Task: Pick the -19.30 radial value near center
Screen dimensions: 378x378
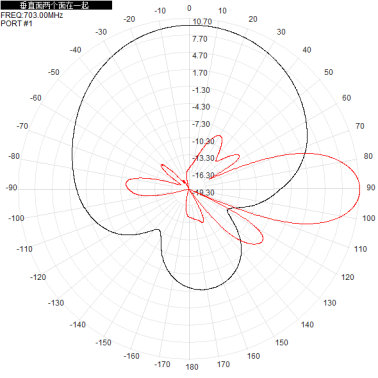Action: pos(203,192)
